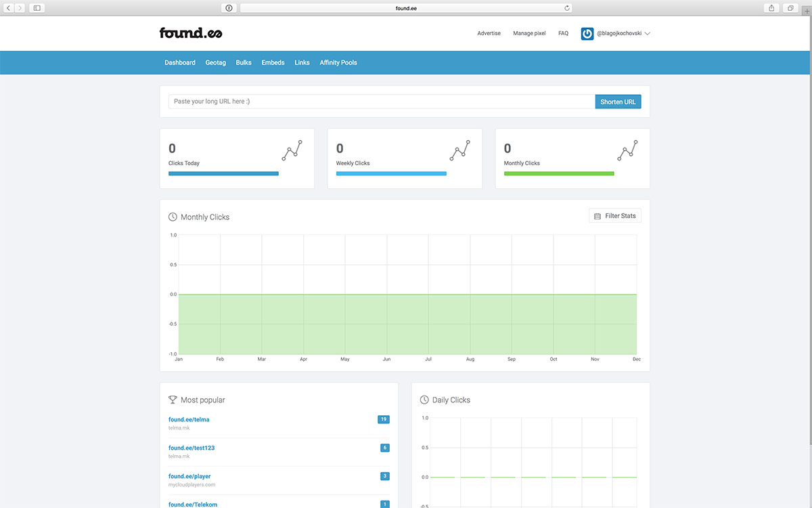Click the Monthly Clicks card trend icon
812x508 pixels.
(627, 150)
